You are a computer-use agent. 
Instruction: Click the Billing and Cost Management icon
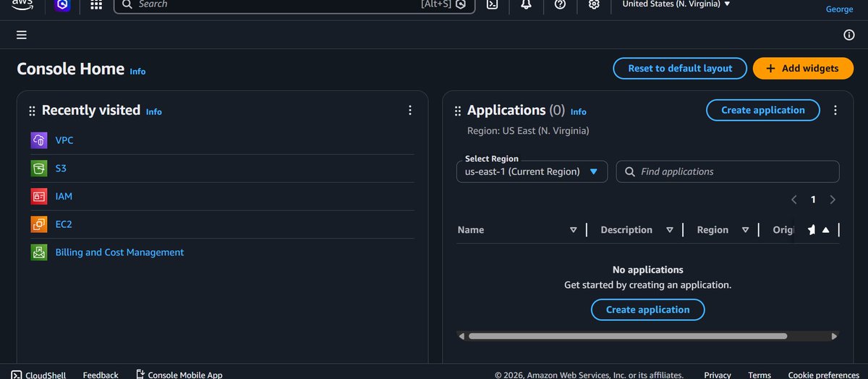pyautogui.click(x=39, y=252)
